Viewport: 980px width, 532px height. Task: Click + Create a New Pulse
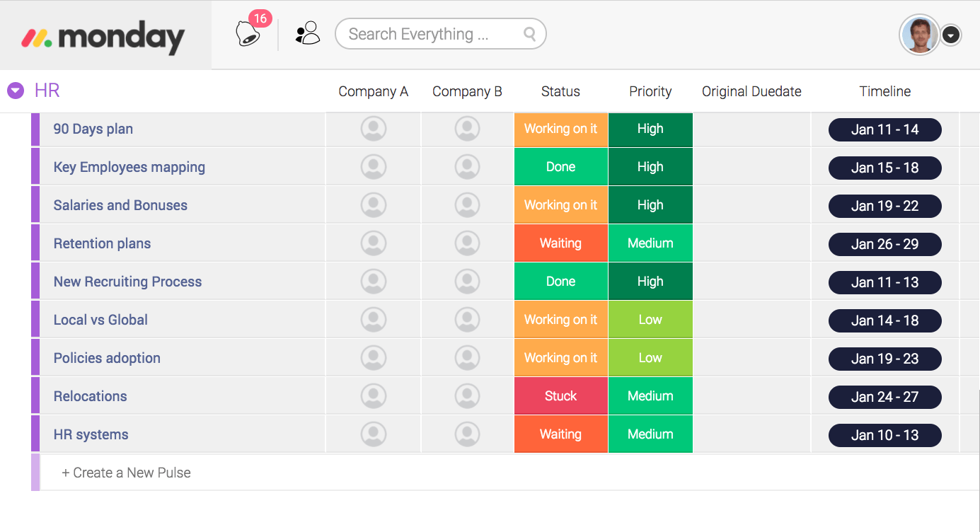127,473
